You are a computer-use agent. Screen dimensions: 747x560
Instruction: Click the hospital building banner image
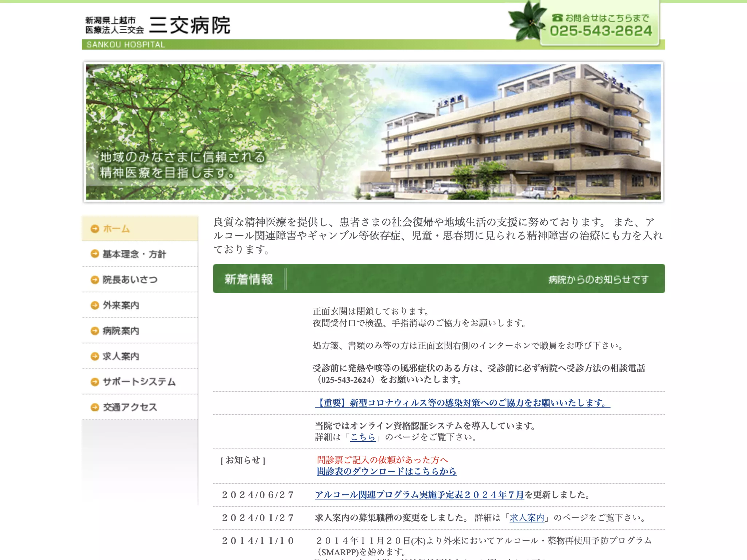click(x=373, y=132)
